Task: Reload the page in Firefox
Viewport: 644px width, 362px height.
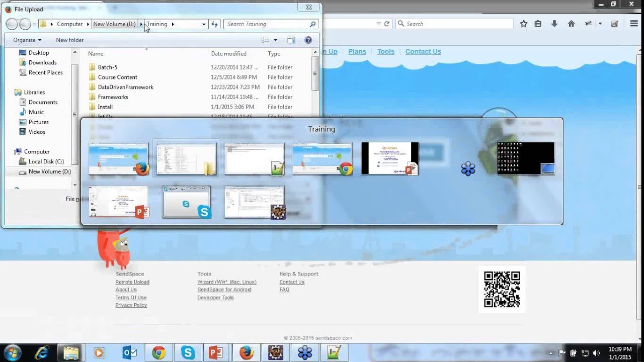Action: 387,24
